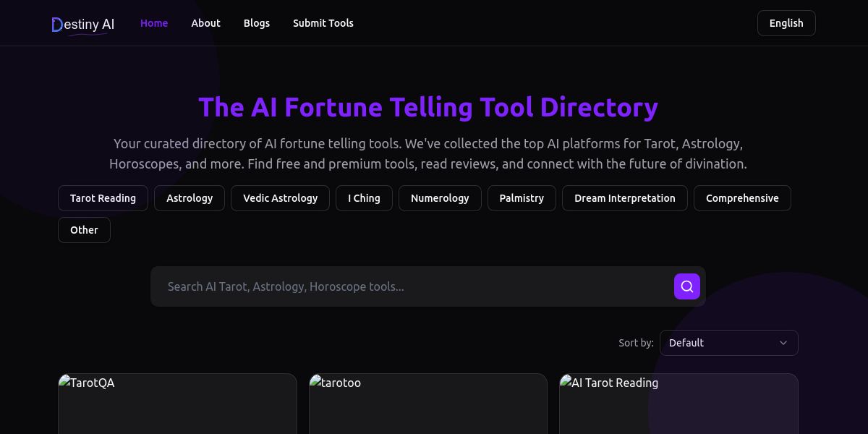The height and width of the screenshot is (434, 868).
Task: Choose the Comprehensive category
Action: pyautogui.click(x=742, y=198)
